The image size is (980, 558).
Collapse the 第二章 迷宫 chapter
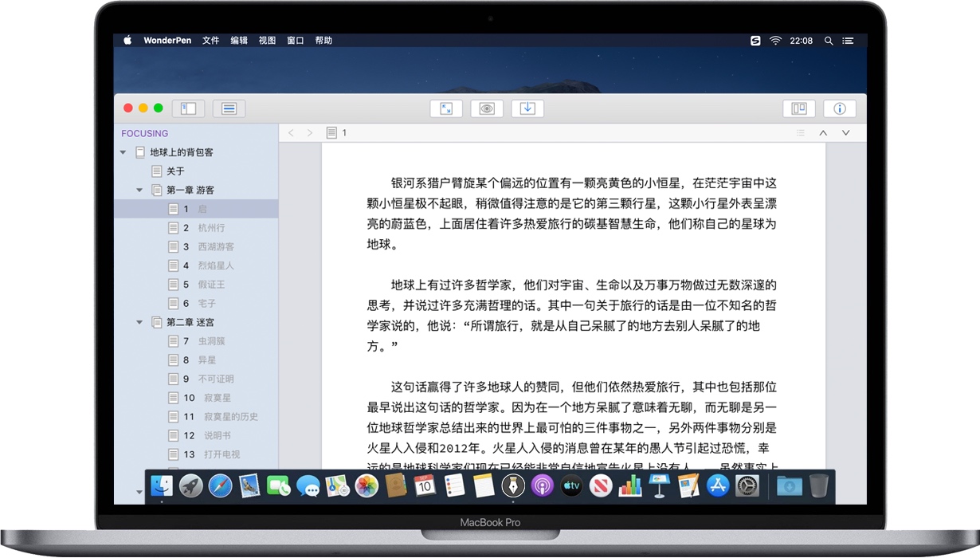click(139, 322)
